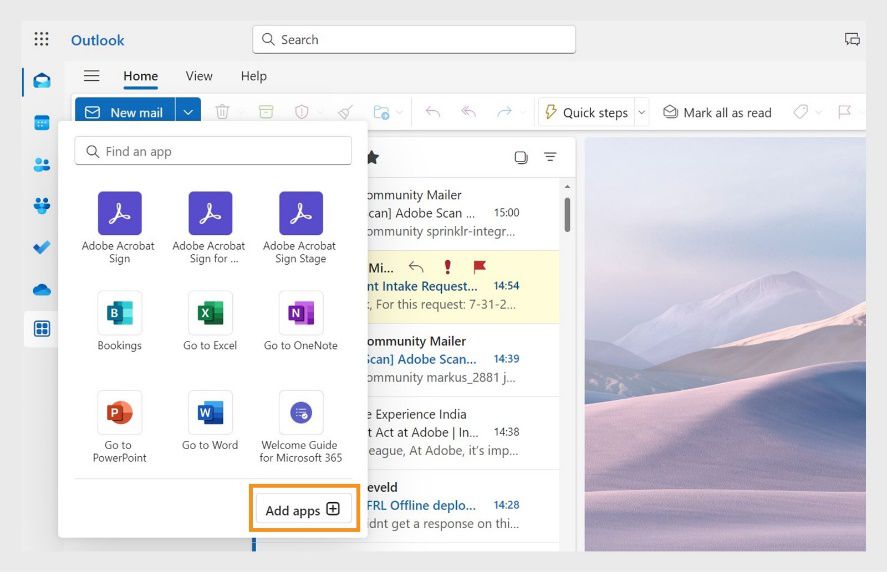Click the favorites star icon

pos(373,157)
